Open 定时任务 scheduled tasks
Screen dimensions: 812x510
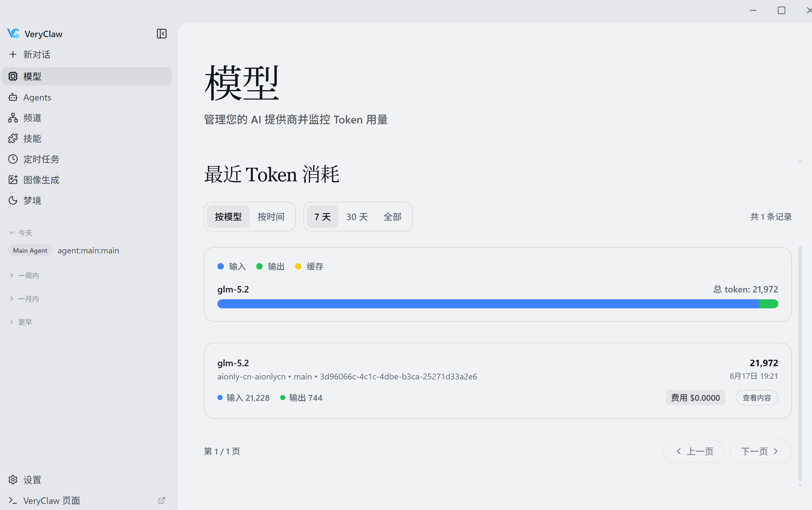(87, 159)
